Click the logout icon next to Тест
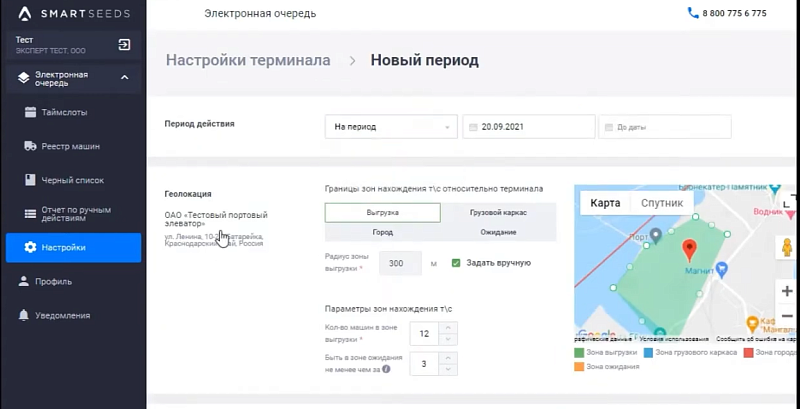The width and height of the screenshot is (800, 409). [x=124, y=45]
